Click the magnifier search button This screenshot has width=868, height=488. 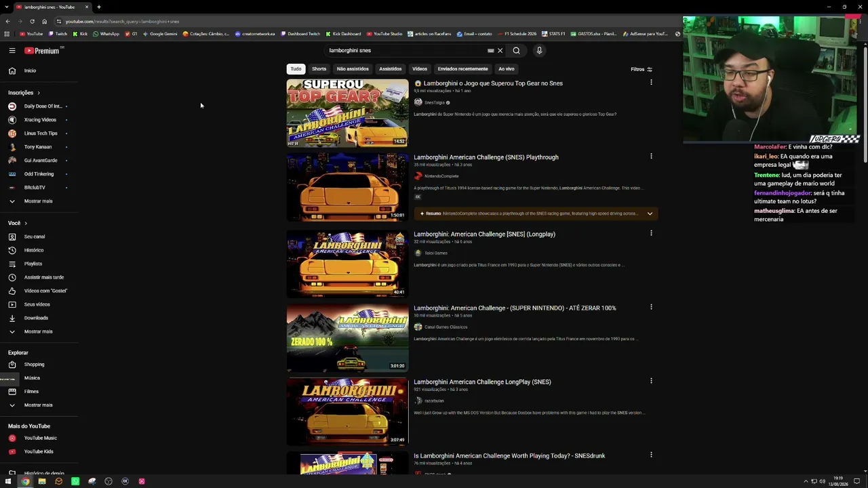pos(516,50)
